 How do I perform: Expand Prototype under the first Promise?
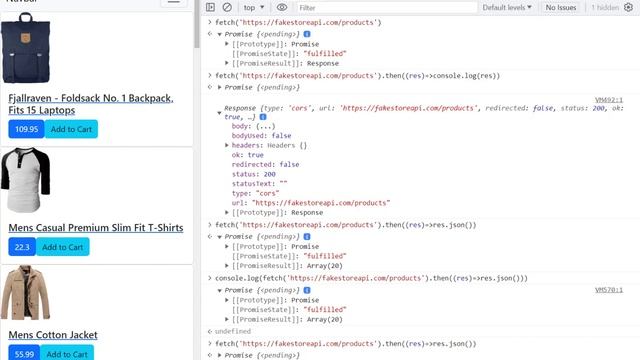pos(227,44)
